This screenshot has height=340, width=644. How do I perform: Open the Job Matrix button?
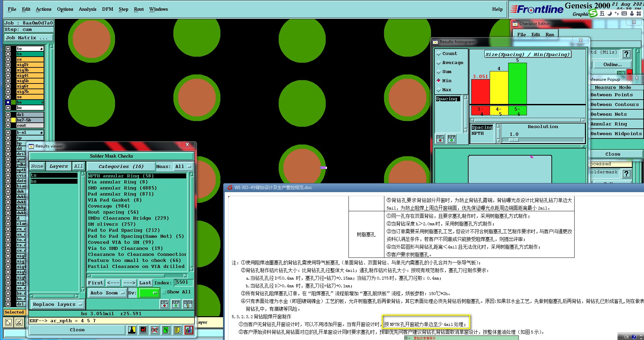(29, 38)
